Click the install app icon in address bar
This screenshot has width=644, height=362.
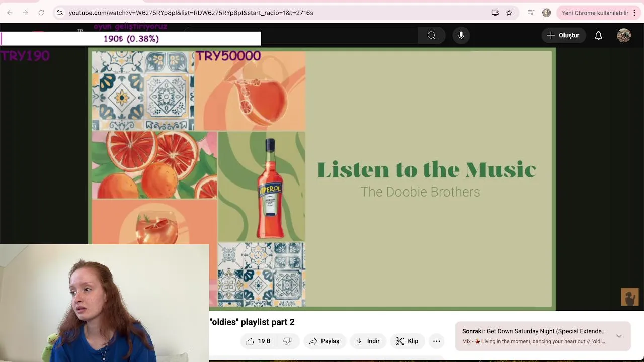tap(495, 13)
